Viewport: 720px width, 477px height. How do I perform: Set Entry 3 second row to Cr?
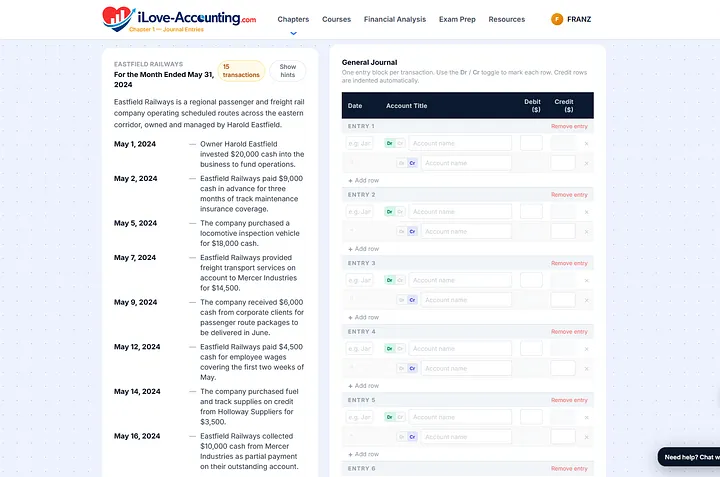(412, 300)
